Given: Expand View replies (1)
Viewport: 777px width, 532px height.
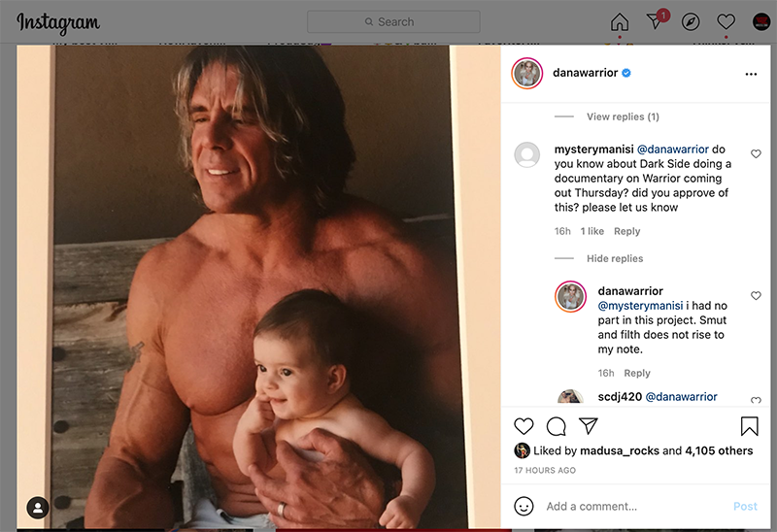Looking at the screenshot, I should 623,116.
